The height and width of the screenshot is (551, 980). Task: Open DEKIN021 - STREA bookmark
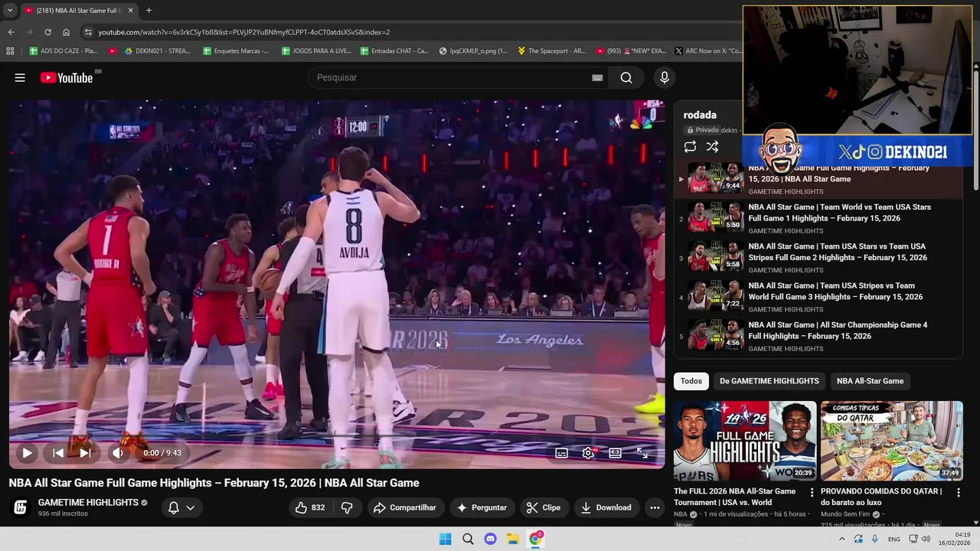coord(158,51)
